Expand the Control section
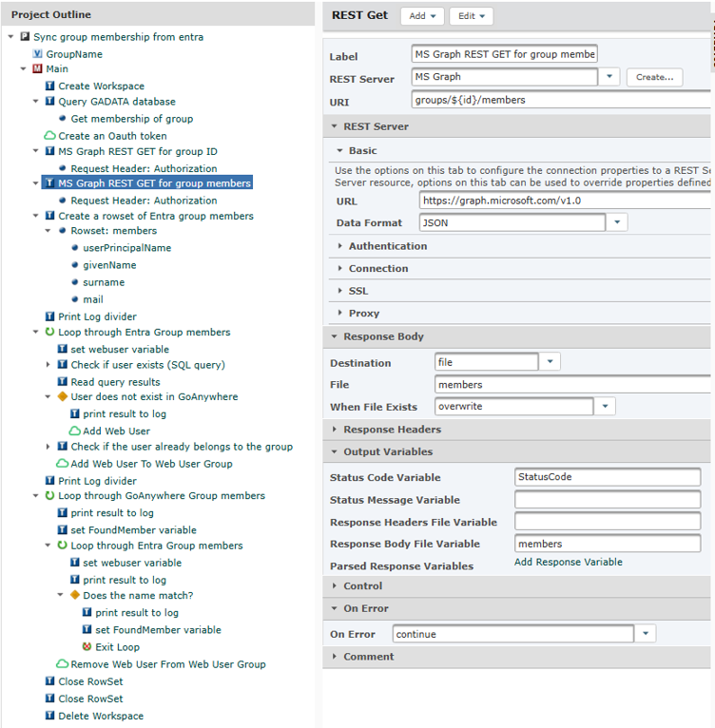 click(334, 586)
